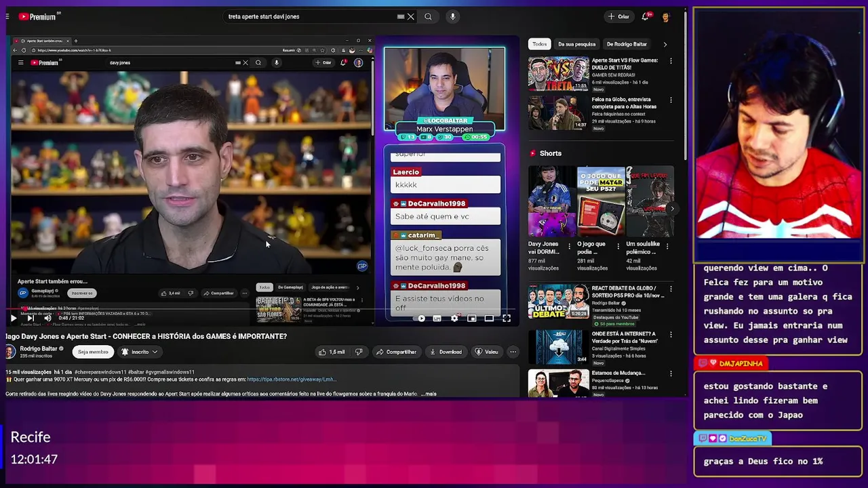Open options for 'O jogo que podia' short
868x488 pixels.
(x=618, y=247)
